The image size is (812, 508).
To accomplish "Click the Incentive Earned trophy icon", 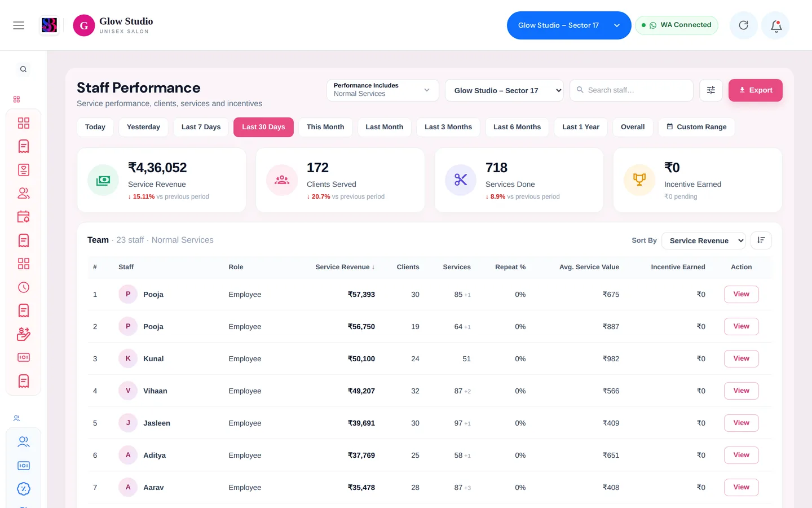I will pos(639,180).
